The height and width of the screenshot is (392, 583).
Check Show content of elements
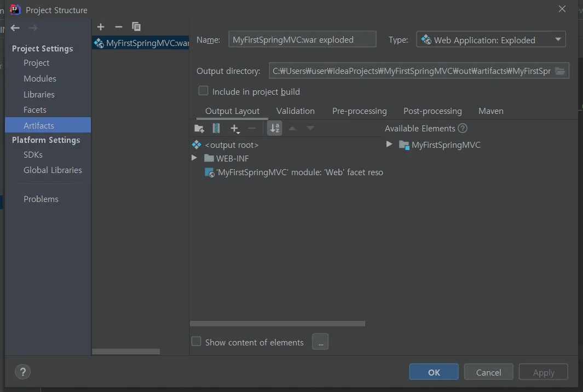[196, 342]
